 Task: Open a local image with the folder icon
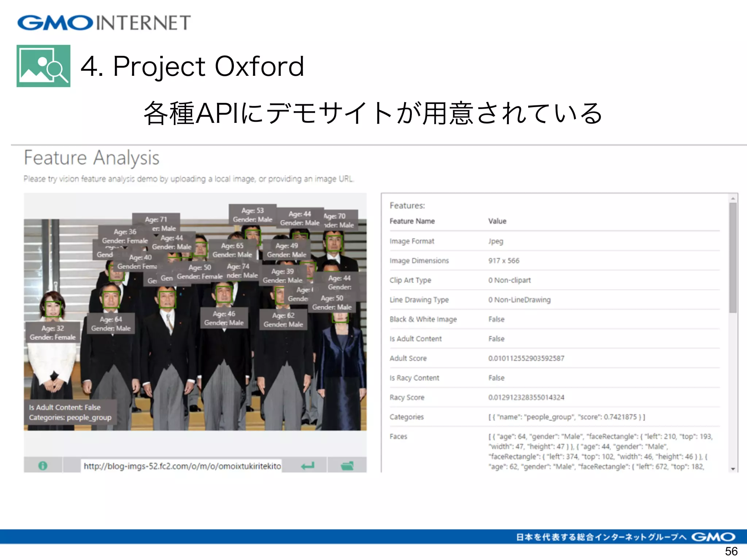347,466
